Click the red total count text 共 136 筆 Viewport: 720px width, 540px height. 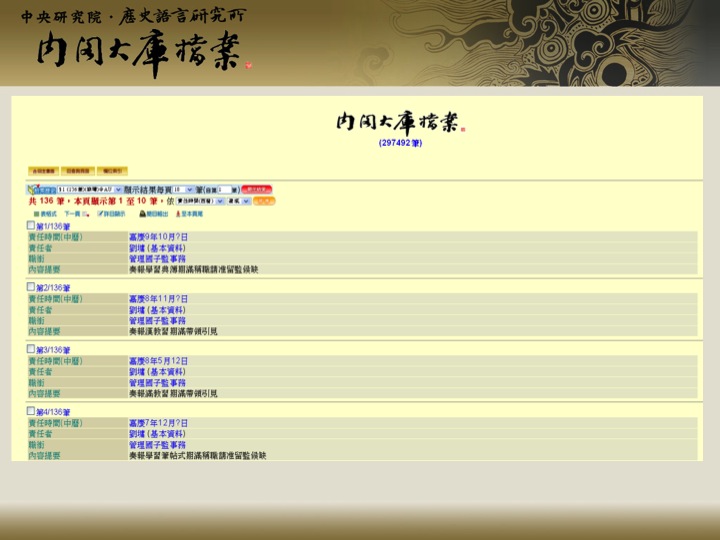pyautogui.click(x=46, y=201)
